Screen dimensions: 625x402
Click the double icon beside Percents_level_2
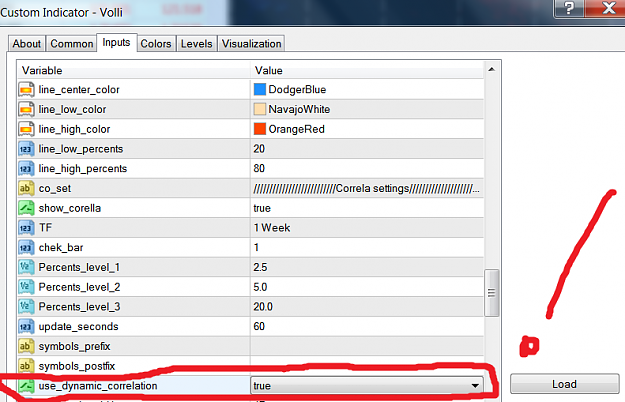click(26, 287)
